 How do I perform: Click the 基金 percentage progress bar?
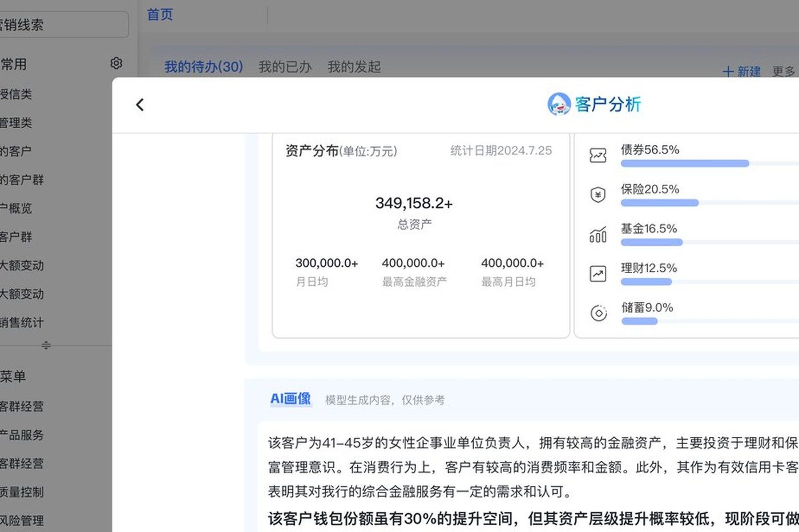(710, 242)
